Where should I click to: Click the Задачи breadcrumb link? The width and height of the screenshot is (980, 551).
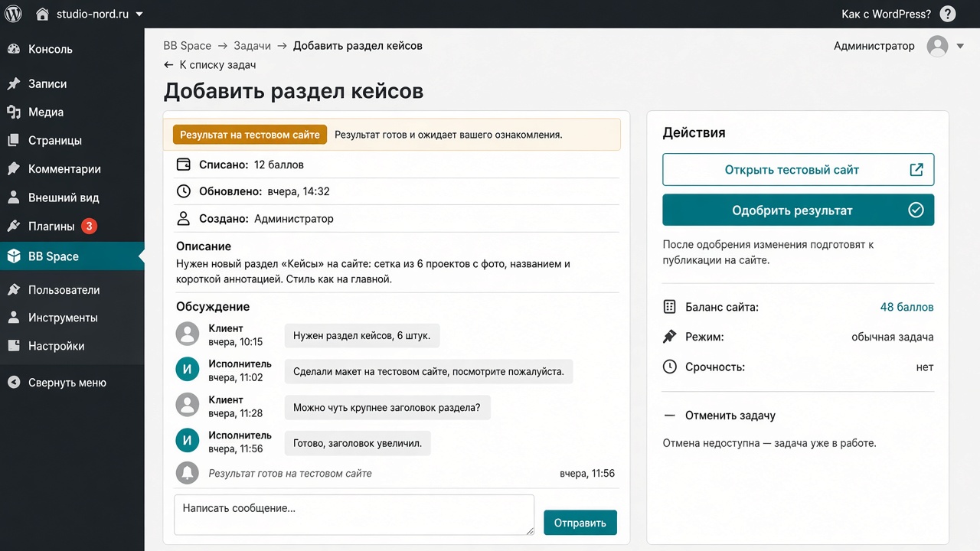(x=253, y=46)
